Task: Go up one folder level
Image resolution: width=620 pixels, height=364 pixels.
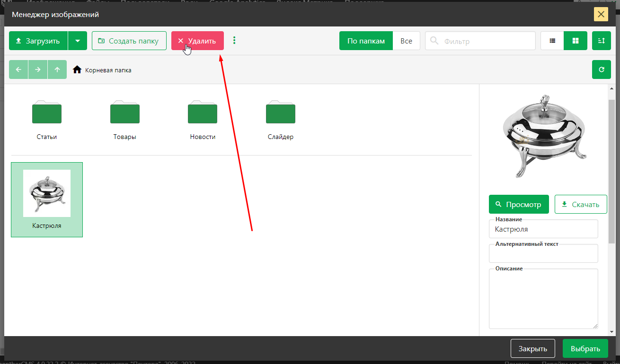Action: click(x=57, y=69)
